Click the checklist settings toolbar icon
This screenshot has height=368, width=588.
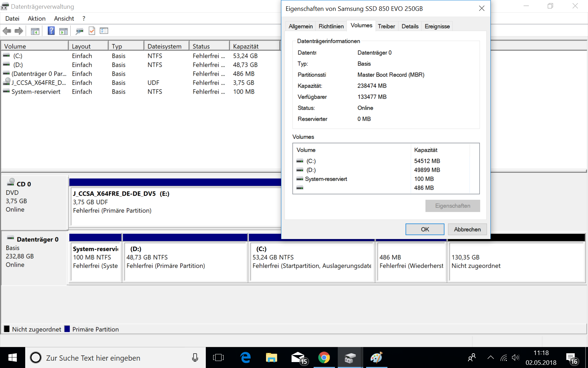pyautogui.click(x=104, y=31)
